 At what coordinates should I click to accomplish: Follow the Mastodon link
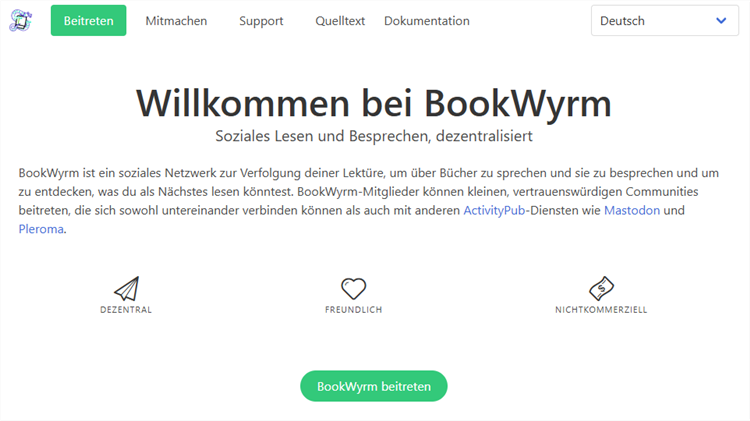[632, 210]
